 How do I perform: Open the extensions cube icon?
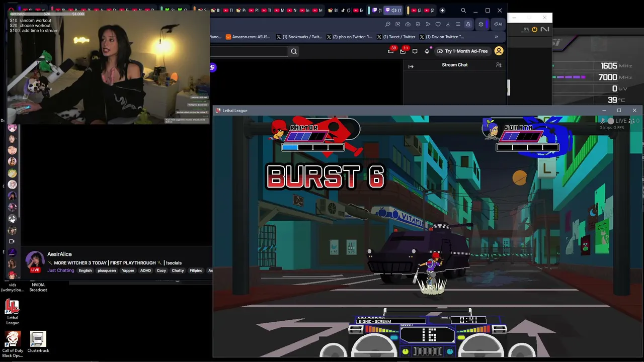pyautogui.click(x=481, y=24)
